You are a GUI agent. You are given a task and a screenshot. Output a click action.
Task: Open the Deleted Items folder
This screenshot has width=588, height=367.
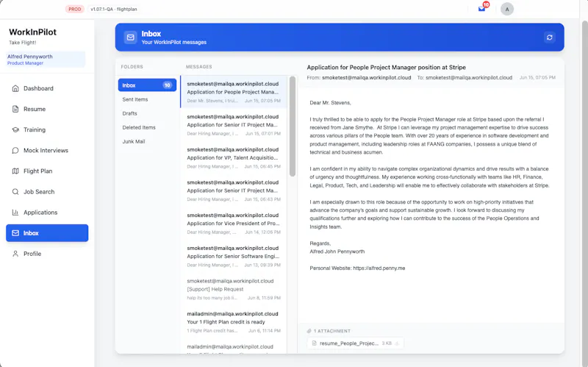(x=147, y=127)
